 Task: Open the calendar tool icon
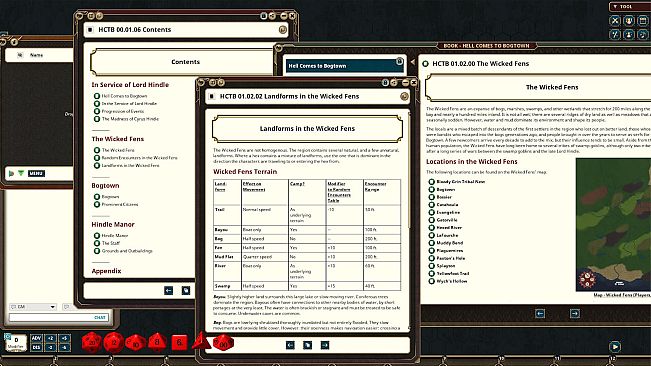643,20
